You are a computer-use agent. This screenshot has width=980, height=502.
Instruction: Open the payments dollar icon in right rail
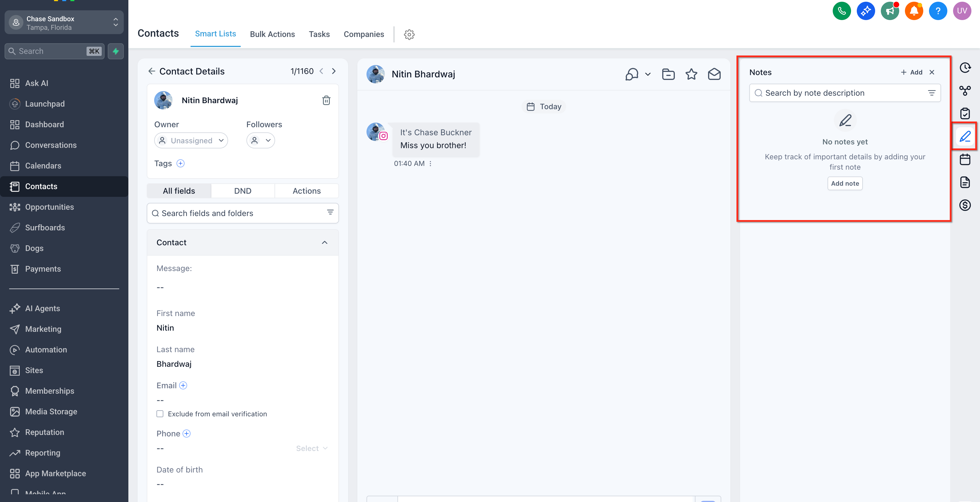(x=965, y=205)
